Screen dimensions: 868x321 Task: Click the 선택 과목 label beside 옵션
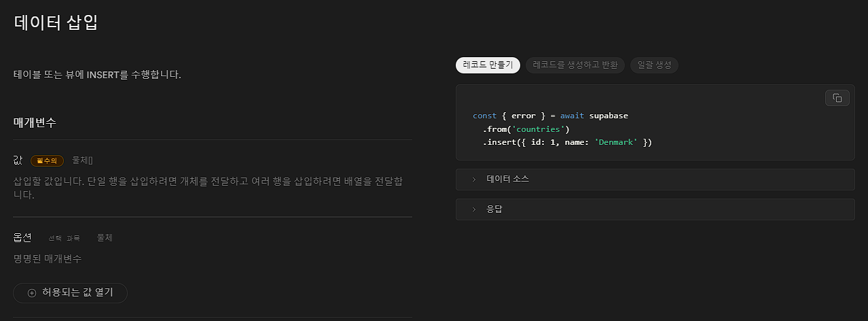click(x=64, y=238)
